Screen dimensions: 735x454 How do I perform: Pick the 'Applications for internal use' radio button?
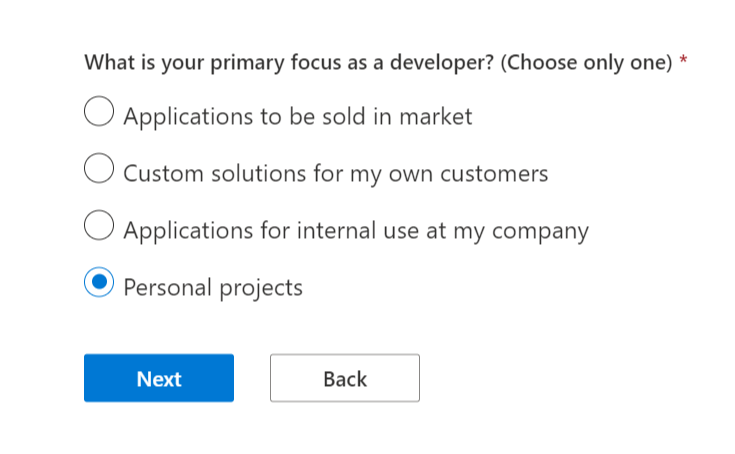coord(98,227)
